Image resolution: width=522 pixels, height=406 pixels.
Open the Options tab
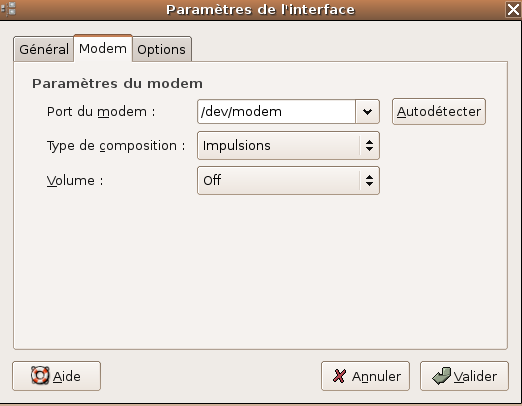click(x=162, y=49)
